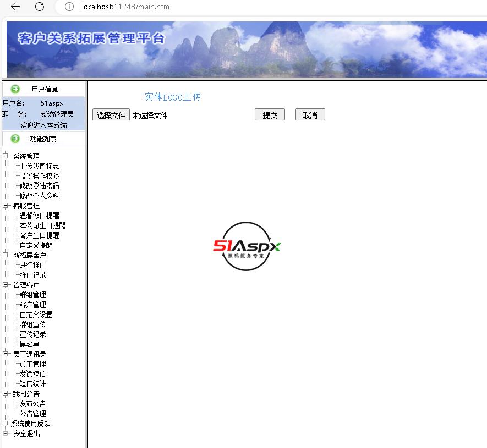Open 客户管理 item
This screenshot has height=448, width=487.
(32, 305)
